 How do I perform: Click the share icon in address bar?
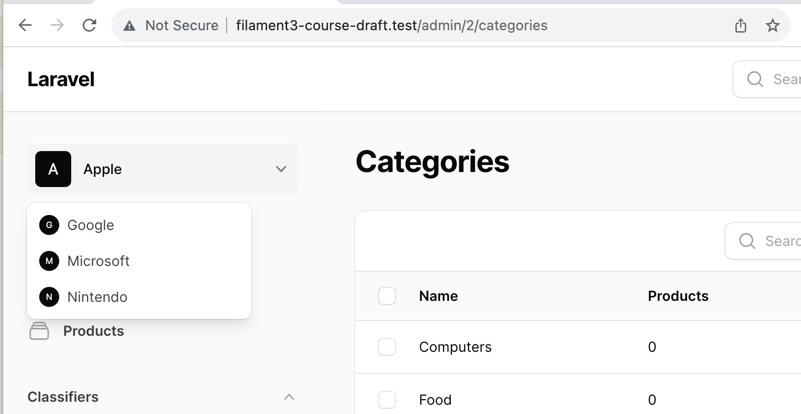741,25
